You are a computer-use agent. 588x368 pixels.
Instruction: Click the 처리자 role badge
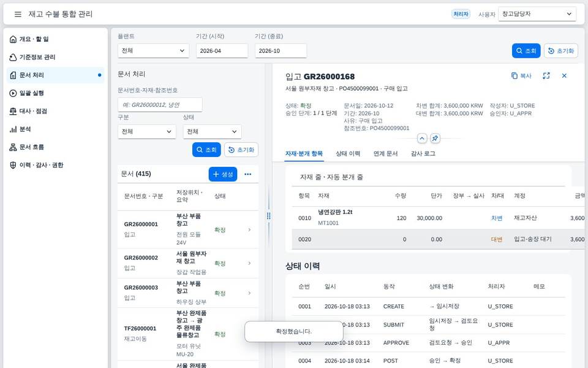coord(461,14)
